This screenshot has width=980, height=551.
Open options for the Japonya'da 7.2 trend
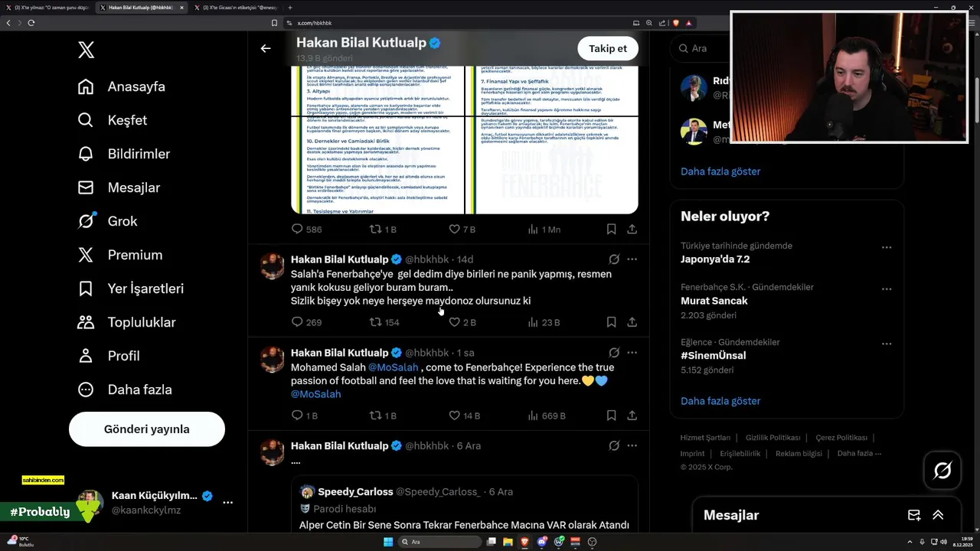coord(887,247)
